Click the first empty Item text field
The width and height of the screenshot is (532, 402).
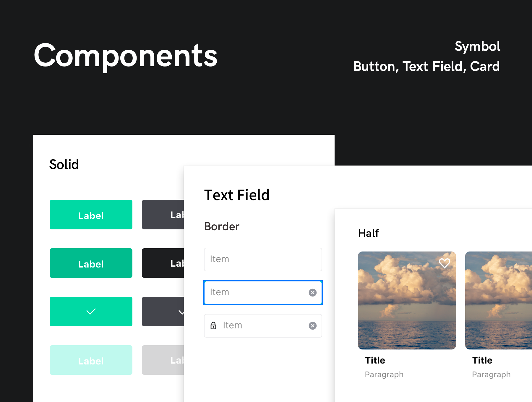pos(263,260)
